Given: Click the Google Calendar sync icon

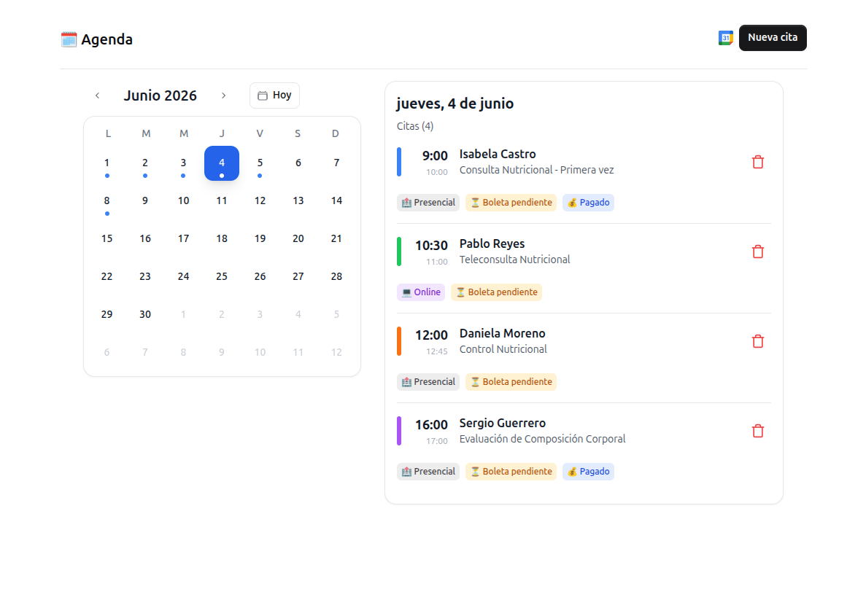Looking at the screenshot, I should pyautogui.click(x=726, y=38).
